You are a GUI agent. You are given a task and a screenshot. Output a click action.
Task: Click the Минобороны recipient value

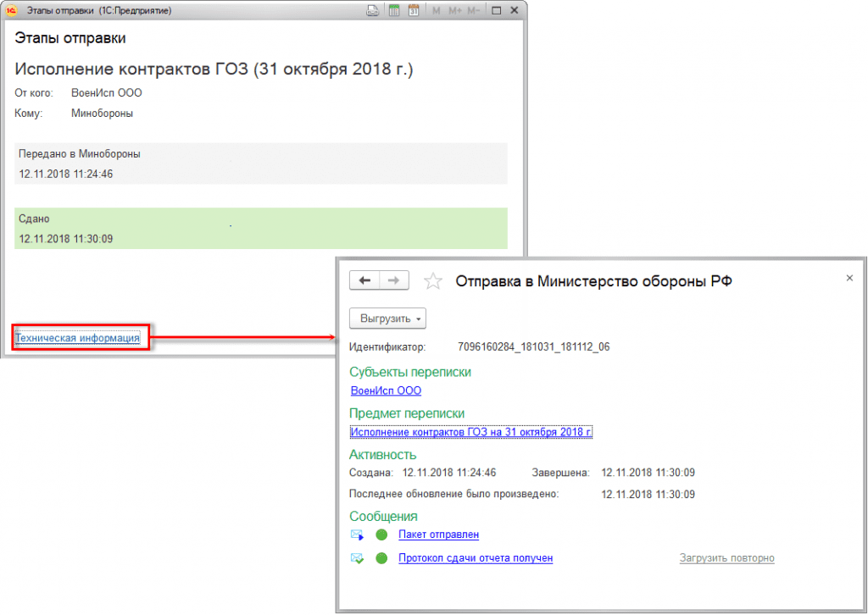coord(102,114)
